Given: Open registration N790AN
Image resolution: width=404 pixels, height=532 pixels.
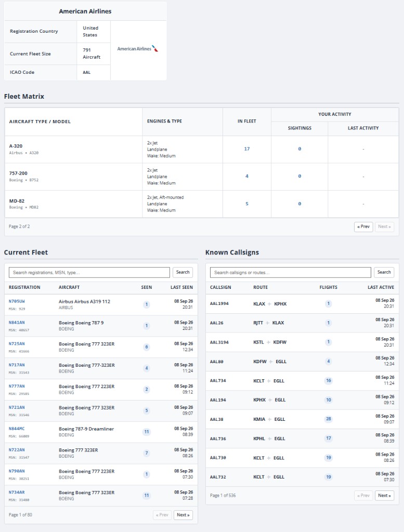Looking at the screenshot, I should click(x=17, y=471).
